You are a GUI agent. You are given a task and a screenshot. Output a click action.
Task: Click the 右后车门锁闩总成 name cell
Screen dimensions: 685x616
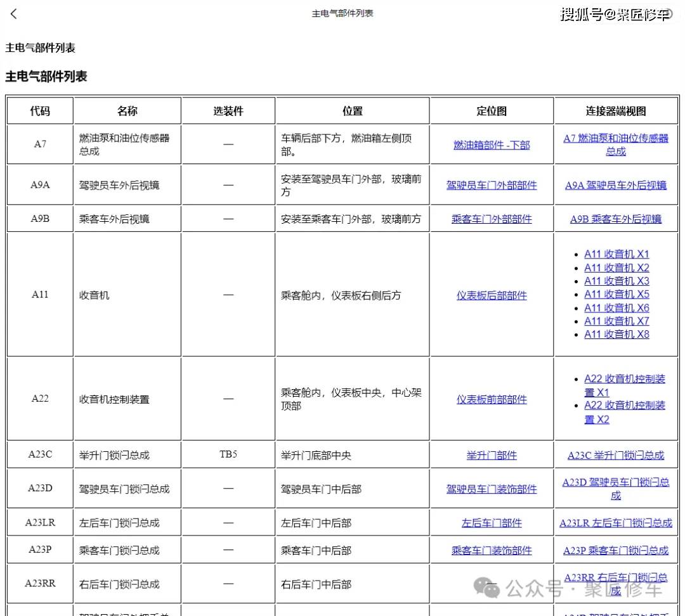(127, 584)
